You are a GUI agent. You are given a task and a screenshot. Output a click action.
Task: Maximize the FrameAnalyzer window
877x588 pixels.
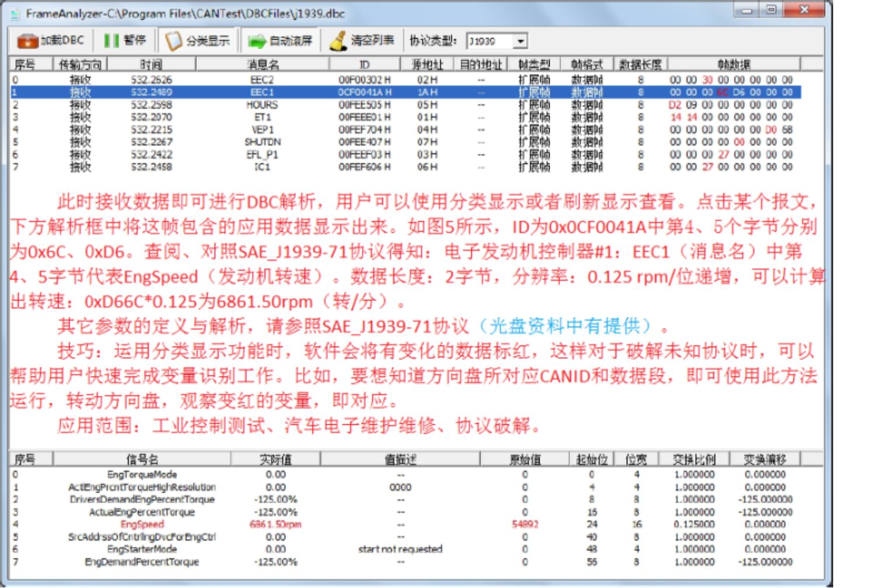coord(771,10)
